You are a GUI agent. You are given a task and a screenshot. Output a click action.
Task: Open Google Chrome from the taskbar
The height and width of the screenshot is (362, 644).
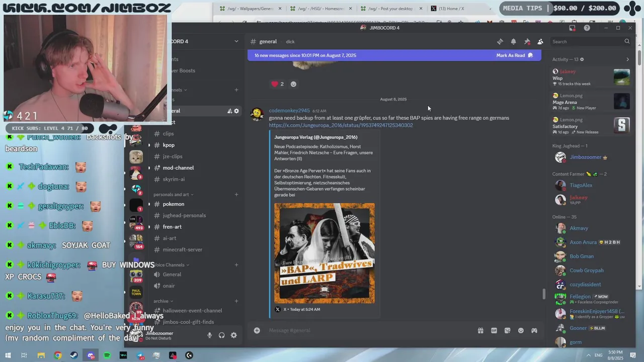click(58, 355)
